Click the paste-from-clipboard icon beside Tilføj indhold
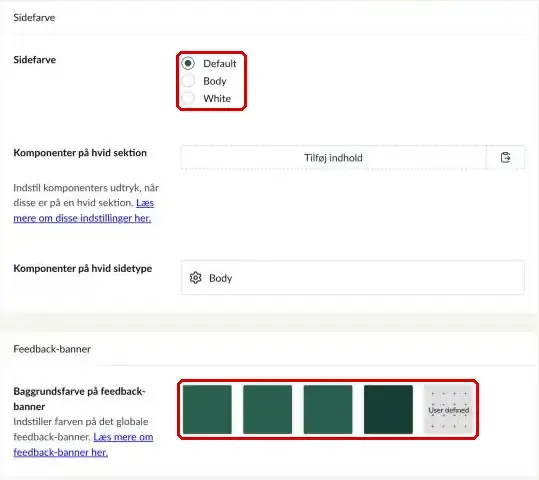This screenshot has height=480, width=539. pyautogui.click(x=505, y=158)
